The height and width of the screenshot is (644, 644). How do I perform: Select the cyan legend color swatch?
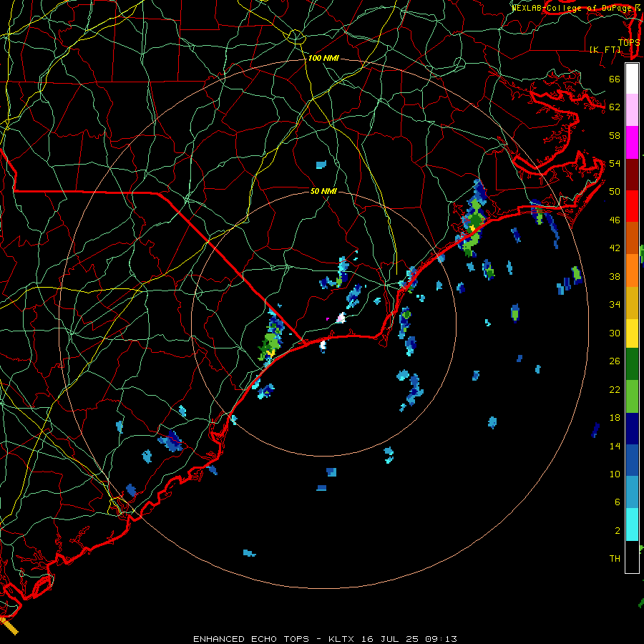point(632,525)
